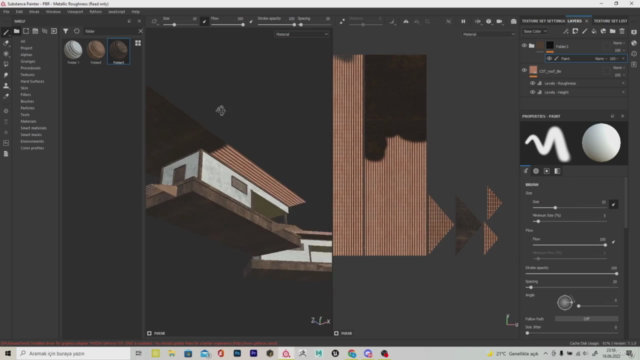Select the Projection tool
The height and width of the screenshot is (360, 640).
point(6,53)
